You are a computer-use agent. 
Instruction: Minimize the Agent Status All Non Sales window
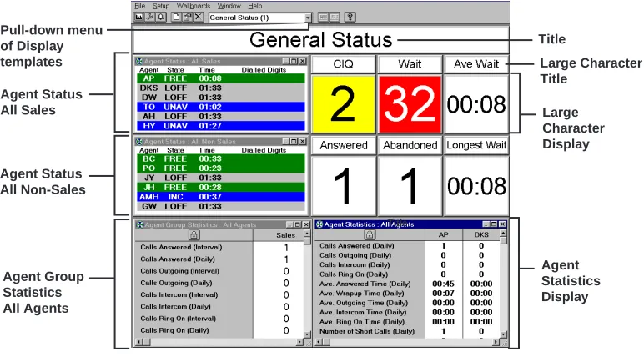point(287,141)
